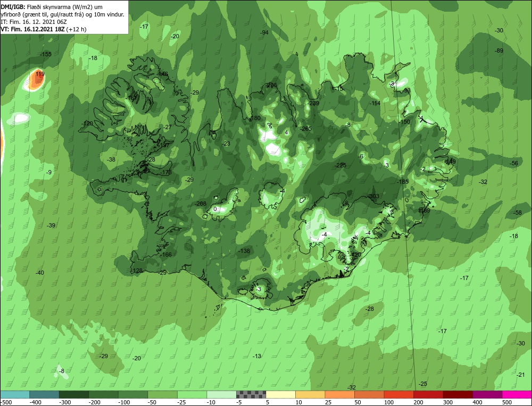Click the '-114' value on the map

click(x=375, y=104)
